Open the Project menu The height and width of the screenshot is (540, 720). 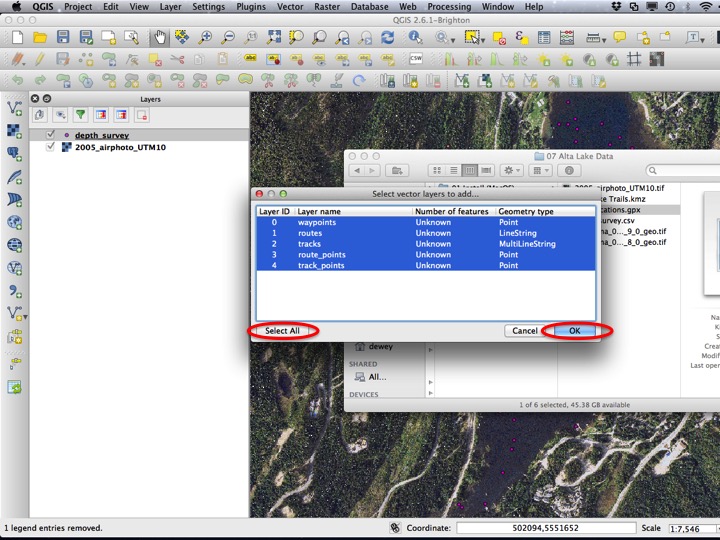[78, 6]
